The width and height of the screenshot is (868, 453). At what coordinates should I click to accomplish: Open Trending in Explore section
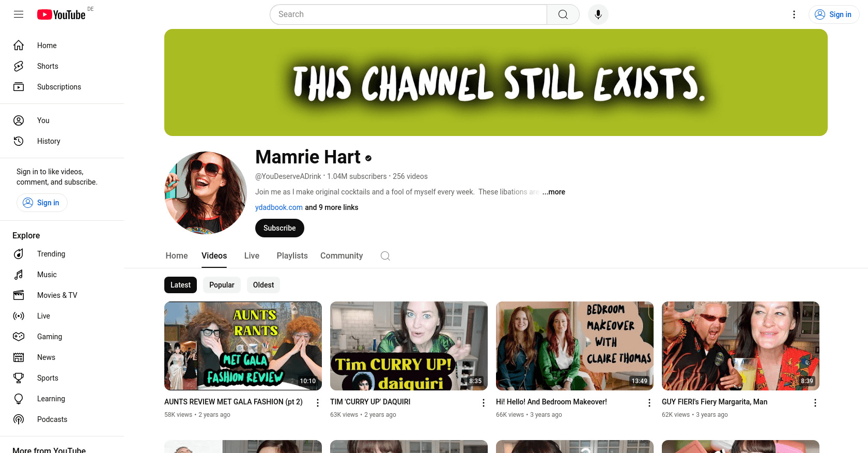click(x=51, y=254)
